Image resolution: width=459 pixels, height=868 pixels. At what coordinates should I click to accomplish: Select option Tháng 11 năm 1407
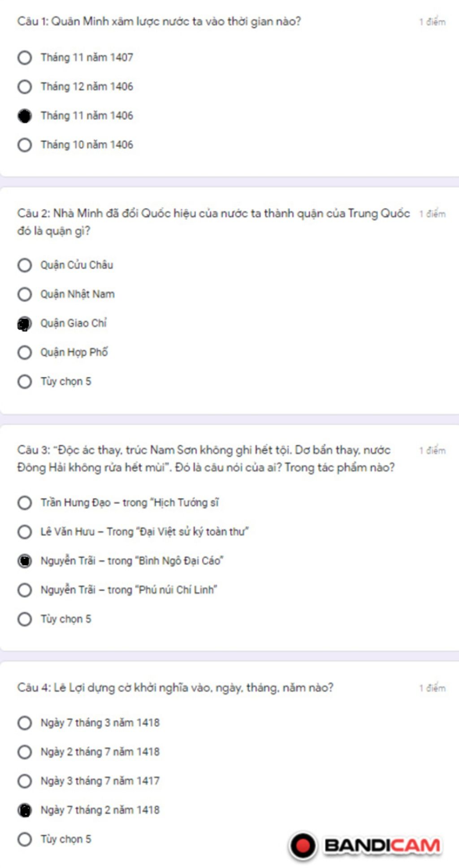tap(25, 58)
